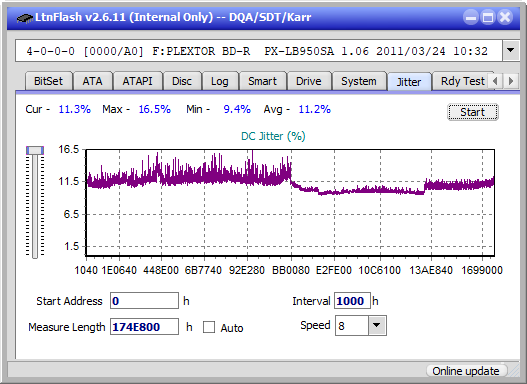This screenshot has height=384, width=527.
Task: Click the Measure Length input field
Action: [145, 327]
